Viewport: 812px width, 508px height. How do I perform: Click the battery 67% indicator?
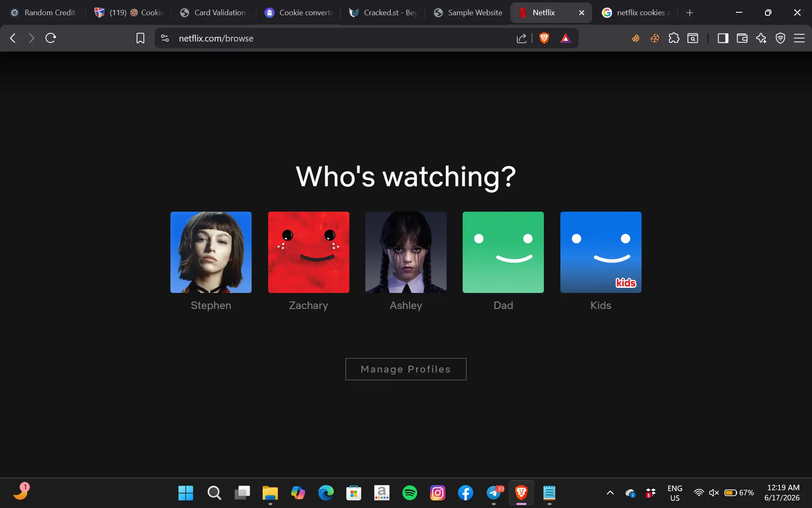pyautogui.click(x=739, y=493)
